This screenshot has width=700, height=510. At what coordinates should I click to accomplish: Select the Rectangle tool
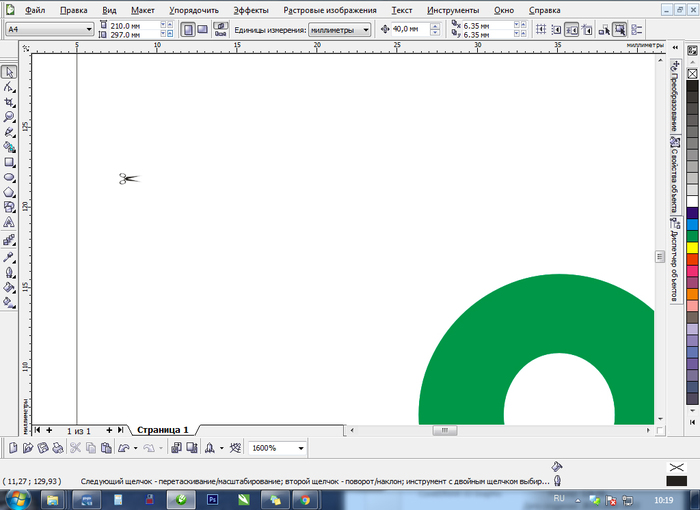(9, 162)
